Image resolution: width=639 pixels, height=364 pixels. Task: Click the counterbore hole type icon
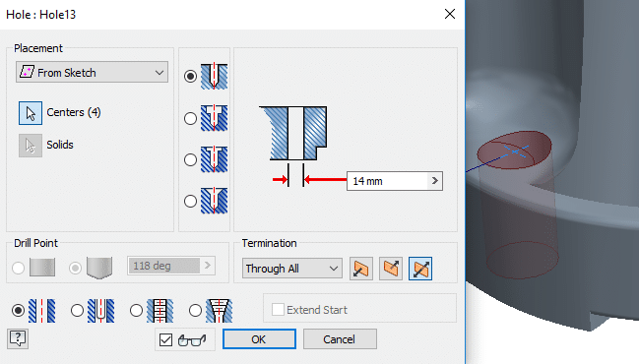tap(214, 118)
